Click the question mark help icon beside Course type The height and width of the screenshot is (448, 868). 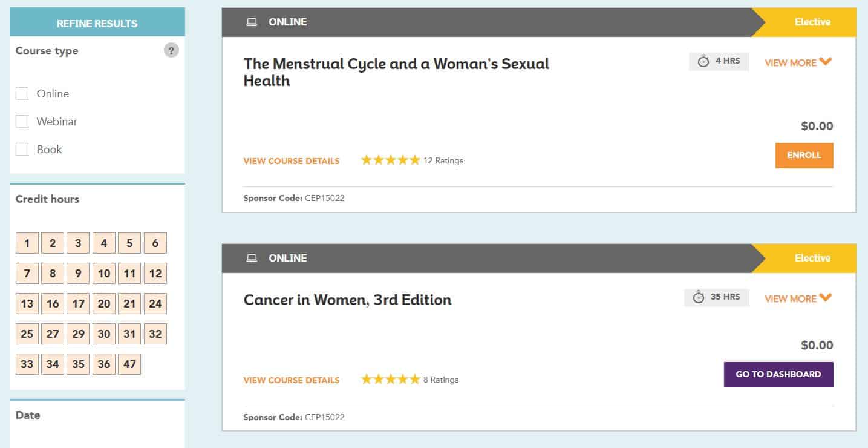click(171, 50)
